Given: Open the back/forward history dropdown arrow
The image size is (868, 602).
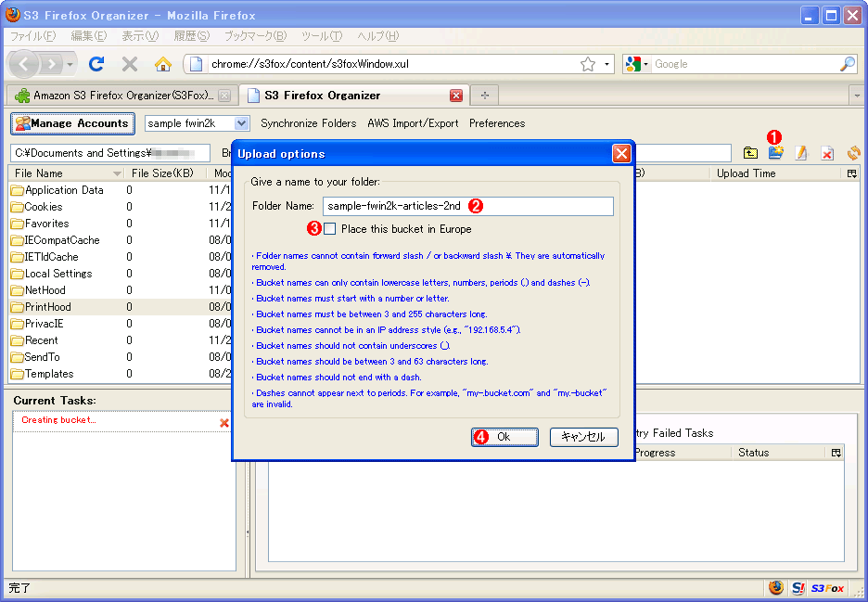Looking at the screenshot, I should 70,64.
